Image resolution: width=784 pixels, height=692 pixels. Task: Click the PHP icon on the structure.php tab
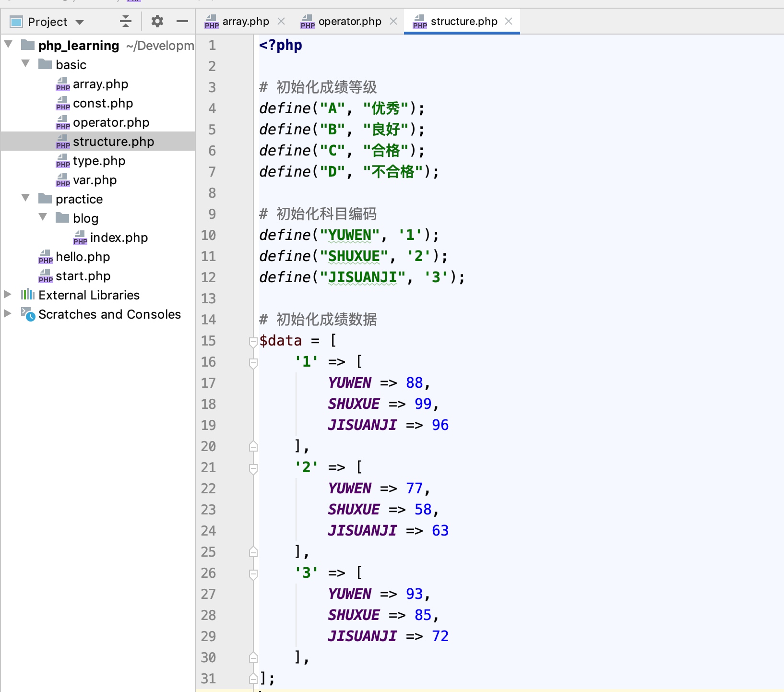420,22
